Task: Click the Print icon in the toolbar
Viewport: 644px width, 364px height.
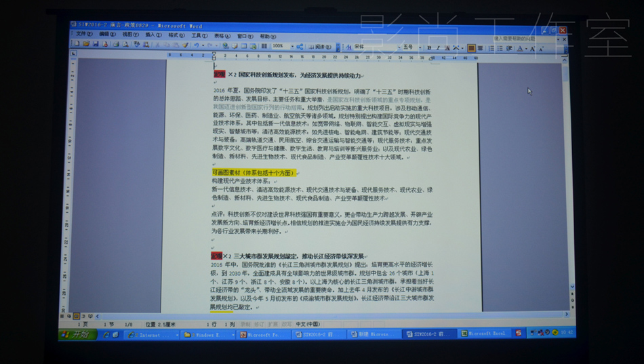Action: pyautogui.click(x=116, y=45)
